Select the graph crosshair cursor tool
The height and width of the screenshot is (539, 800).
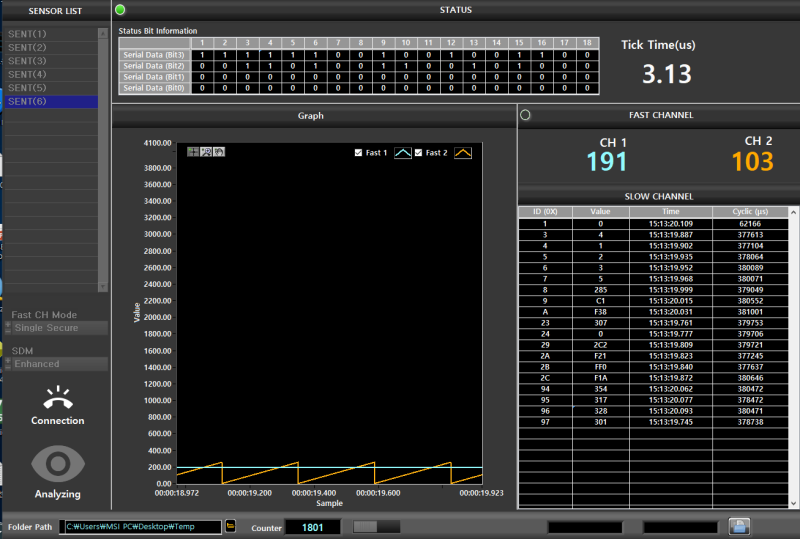click(194, 152)
